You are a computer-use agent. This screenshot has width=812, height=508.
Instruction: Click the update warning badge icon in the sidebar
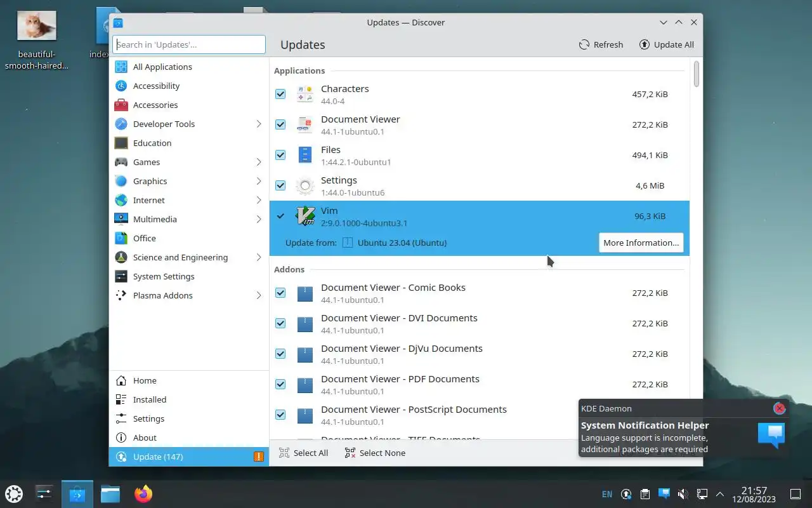(x=259, y=457)
